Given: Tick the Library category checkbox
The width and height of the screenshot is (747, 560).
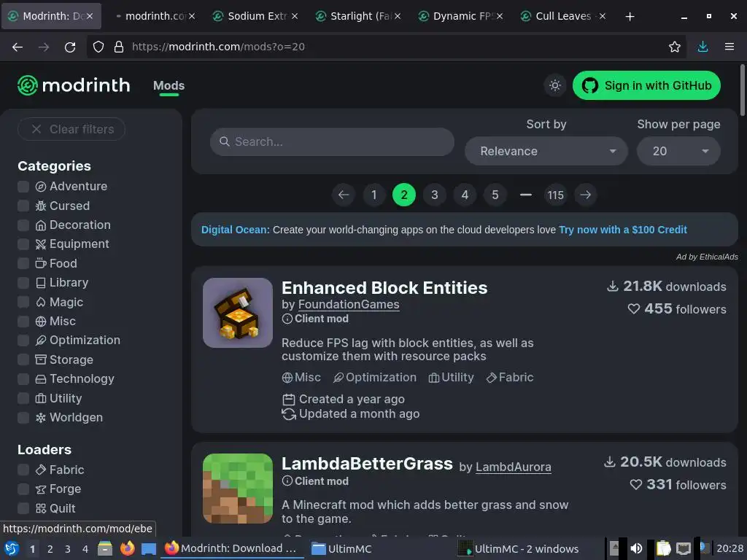Looking at the screenshot, I should [23, 283].
